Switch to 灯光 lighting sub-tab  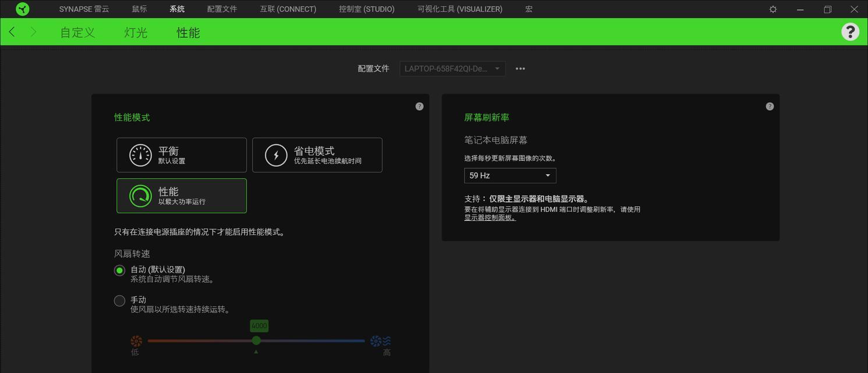point(136,33)
